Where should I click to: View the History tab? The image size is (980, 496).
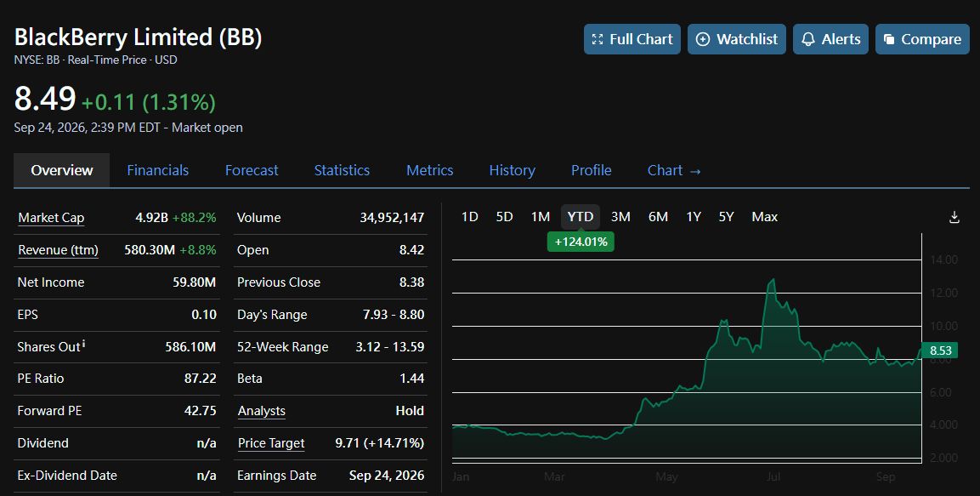pos(512,170)
